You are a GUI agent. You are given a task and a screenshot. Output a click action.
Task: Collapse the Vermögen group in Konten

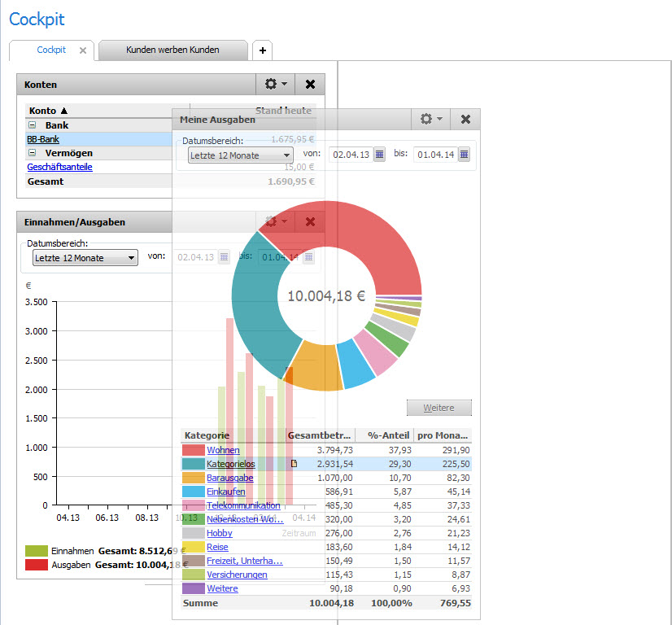[33, 153]
